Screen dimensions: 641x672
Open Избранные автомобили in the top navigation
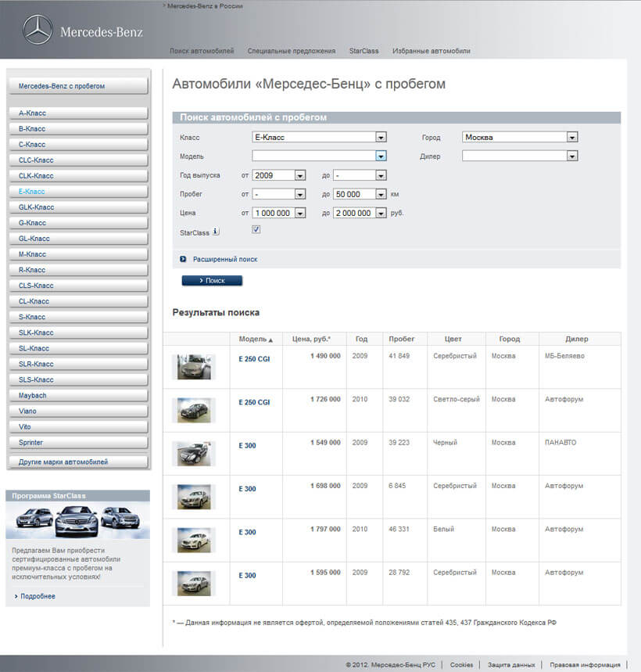point(432,51)
